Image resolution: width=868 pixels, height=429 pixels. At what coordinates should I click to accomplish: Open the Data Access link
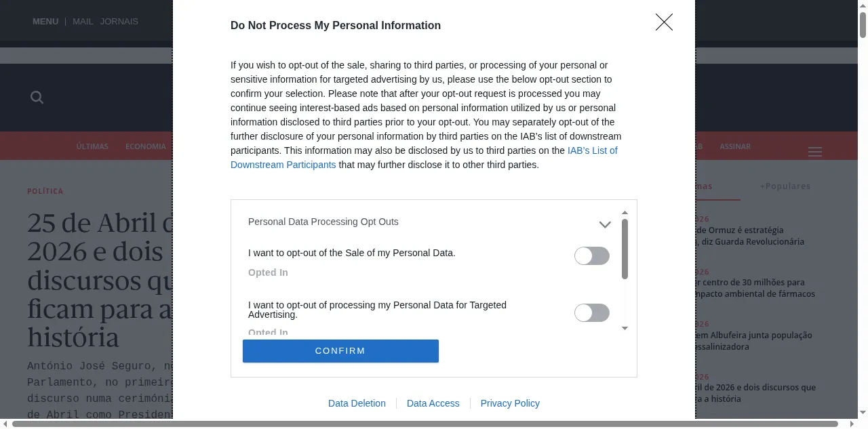[433, 403]
